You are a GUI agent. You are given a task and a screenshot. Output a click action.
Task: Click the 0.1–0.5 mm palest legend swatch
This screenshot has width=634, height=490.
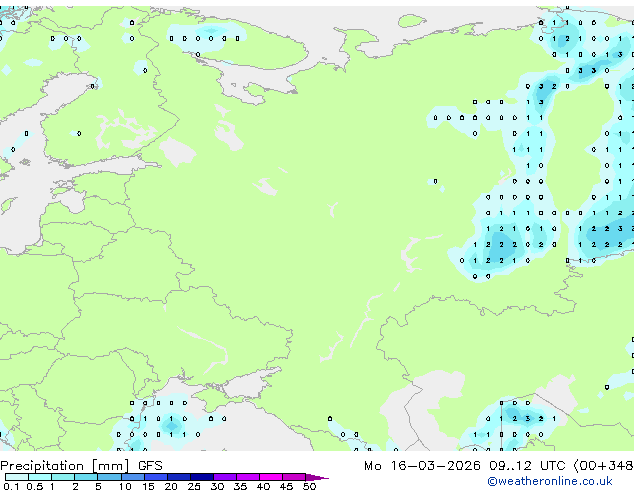click(x=17, y=477)
